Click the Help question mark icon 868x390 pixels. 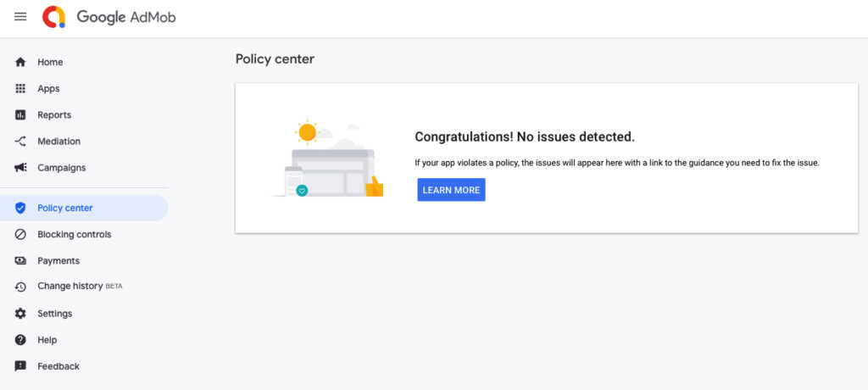[20, 340]
